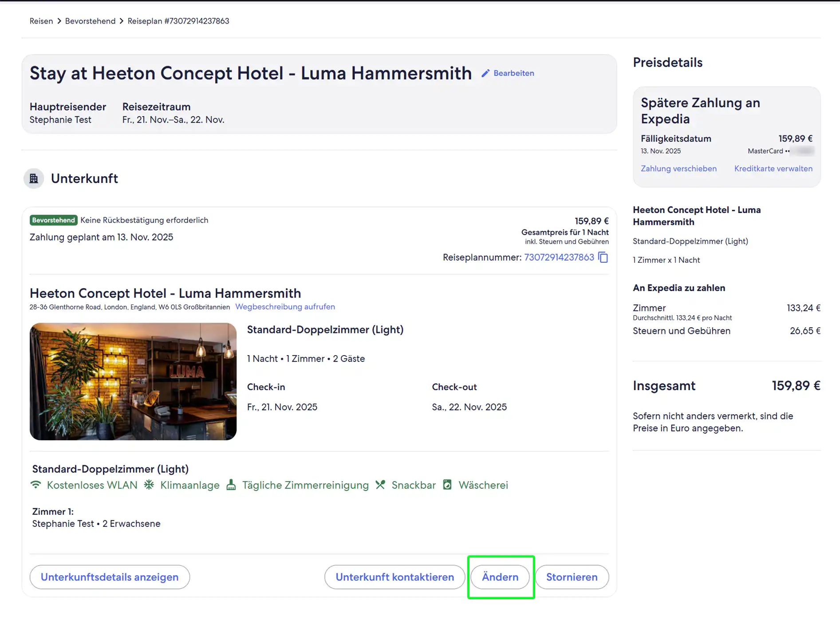Click the address 28-36 Glenthorne Road text
The image size is (840, 617).
click(130, 307)
